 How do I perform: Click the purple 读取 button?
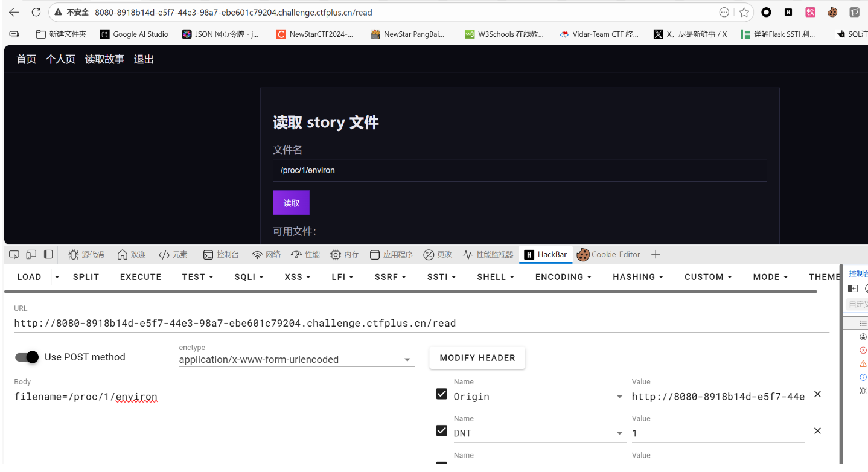(x=291, y=203)
